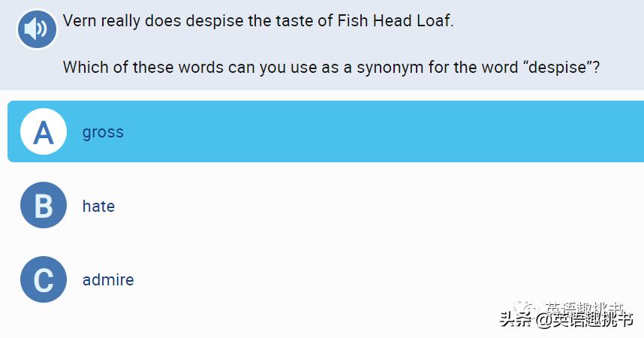Screen dimensions: 644x338
Task: Select the answer word "gross"
Action: (103, 132)
